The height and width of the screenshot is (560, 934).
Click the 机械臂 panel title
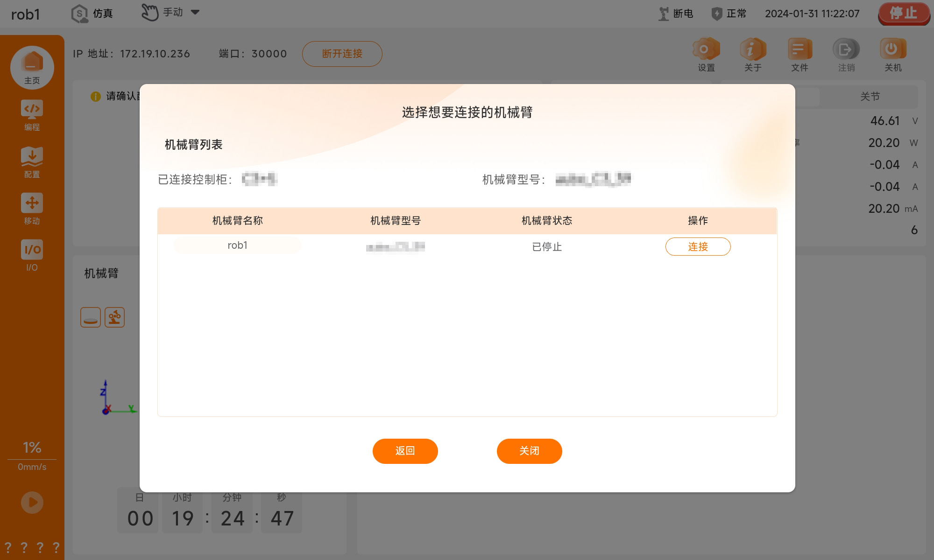click(x=101, y=273)
